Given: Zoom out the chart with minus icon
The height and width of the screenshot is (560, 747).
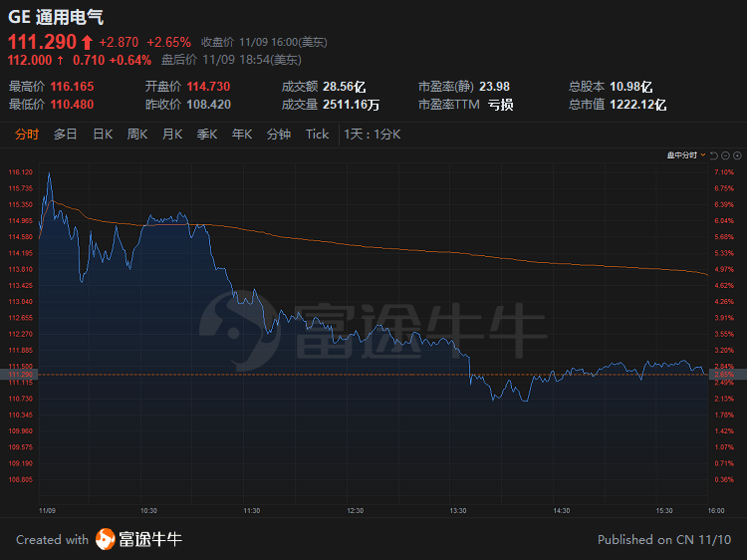Looking at the screenshot, I should pos(725,155).
